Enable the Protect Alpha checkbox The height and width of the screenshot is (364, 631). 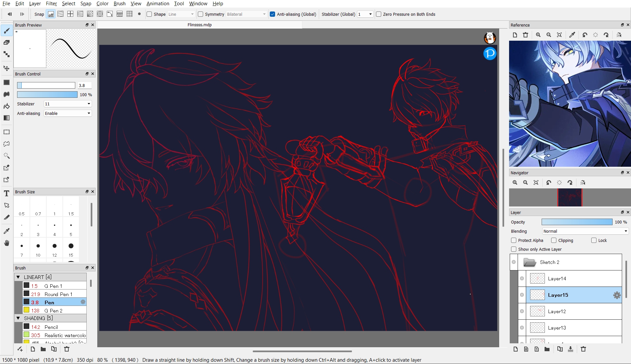pyautogui.click(x=514, y=240)
